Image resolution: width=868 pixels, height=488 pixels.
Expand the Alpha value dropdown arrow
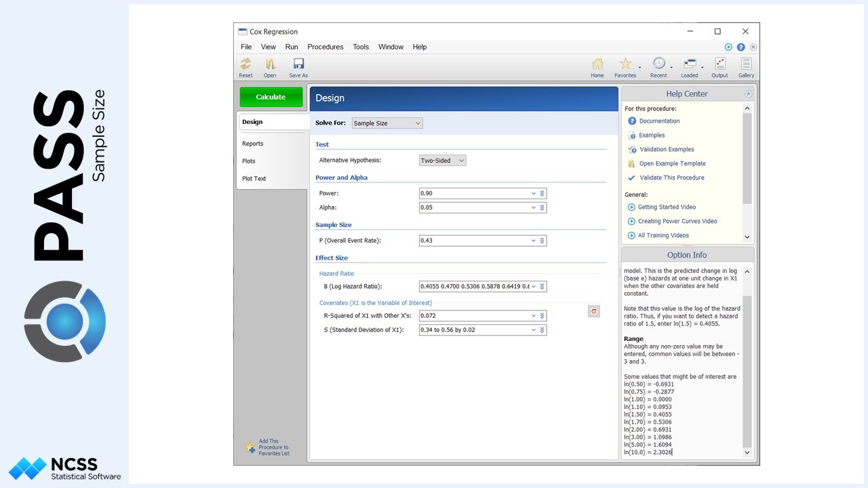(x=533, y=207)
